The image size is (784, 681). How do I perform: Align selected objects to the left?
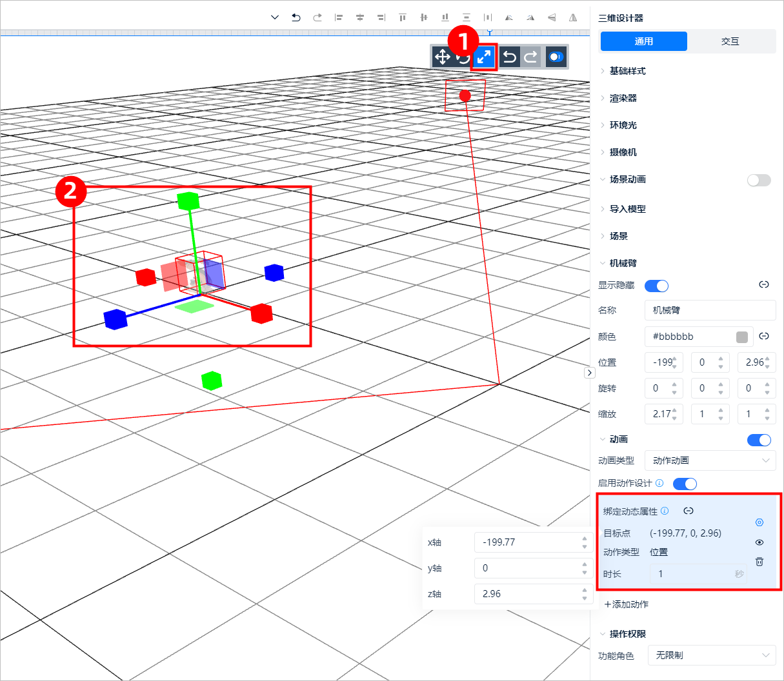(339, 17)
